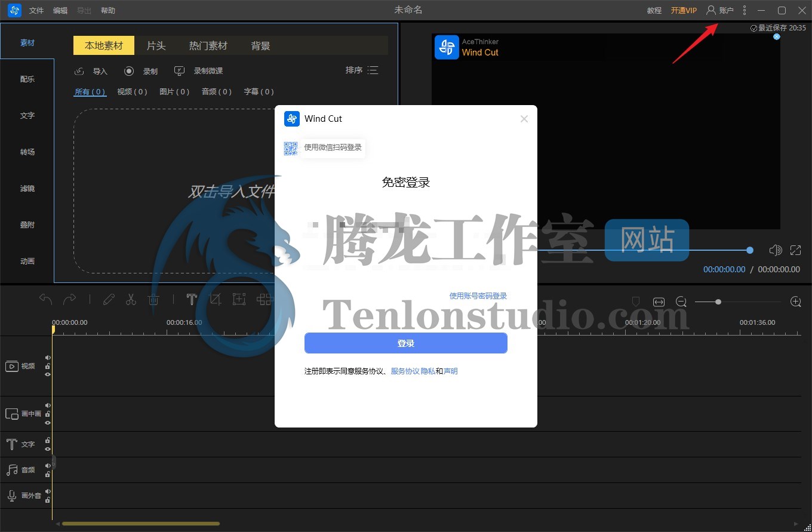Screen dimensions: 812x532
Task: Open the 素材 sidebar panel
Action: click(x=27, y=43)
